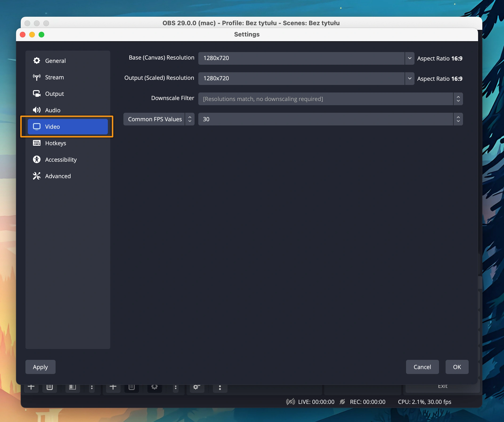Open the Stream settings section

coord(54,77)
